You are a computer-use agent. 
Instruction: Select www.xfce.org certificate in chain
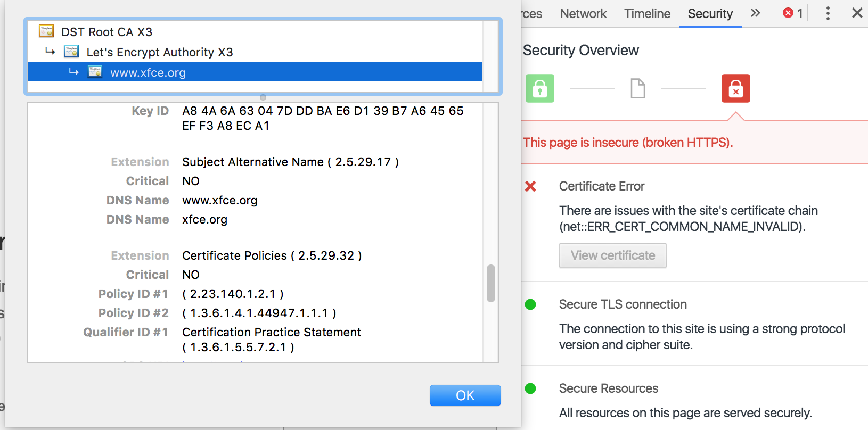(x=148, y=72)
